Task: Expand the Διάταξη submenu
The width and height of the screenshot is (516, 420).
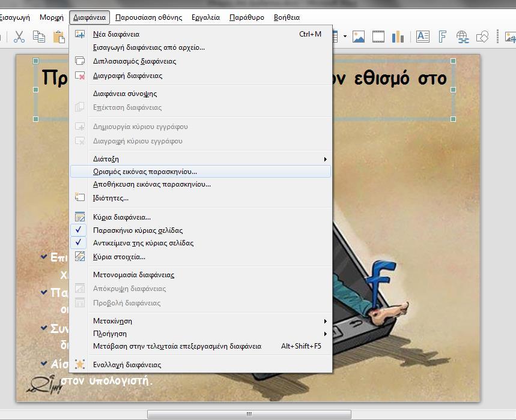Action: click(x=201, y=159)
